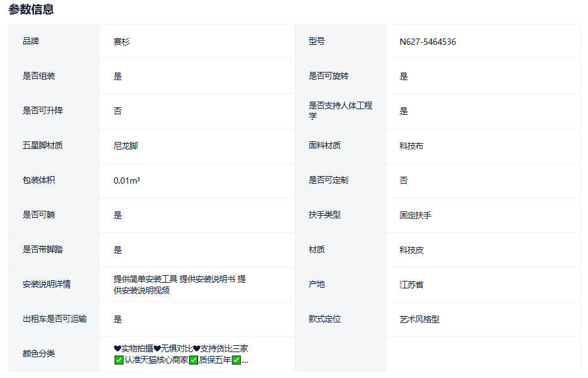Select the model number N627-5464536

coord(427,42)
